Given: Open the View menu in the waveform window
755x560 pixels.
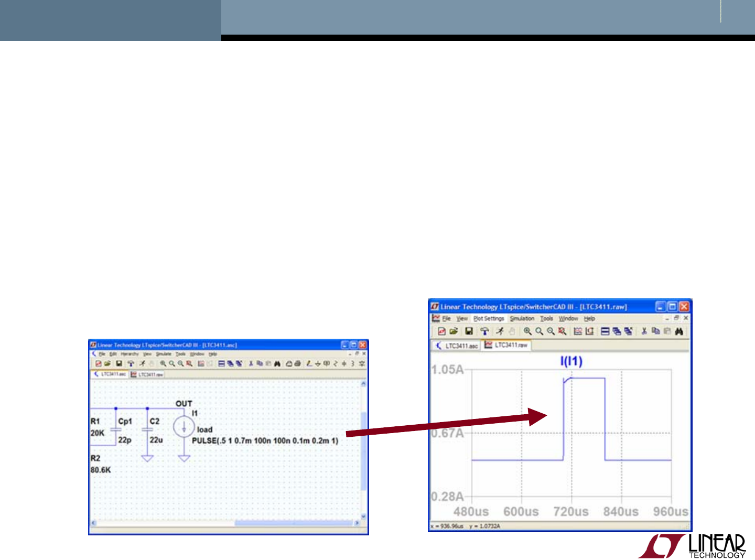Looking at the screenshot, I should [x=462, y=318].
